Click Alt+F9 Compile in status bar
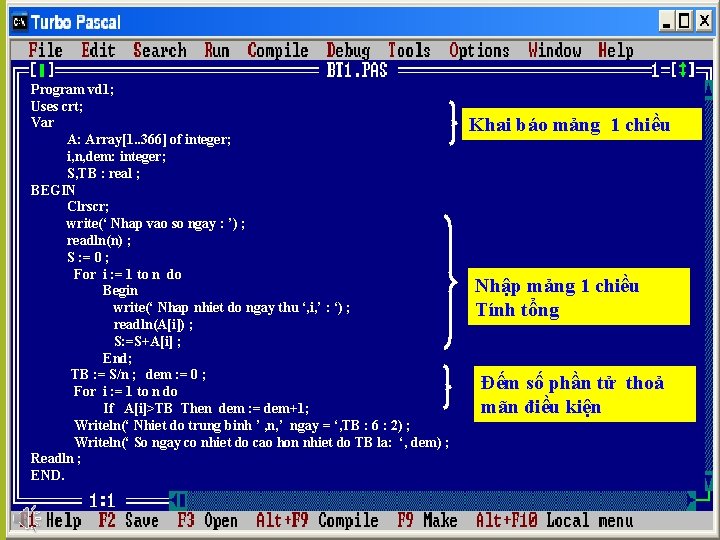 [317, 520]
